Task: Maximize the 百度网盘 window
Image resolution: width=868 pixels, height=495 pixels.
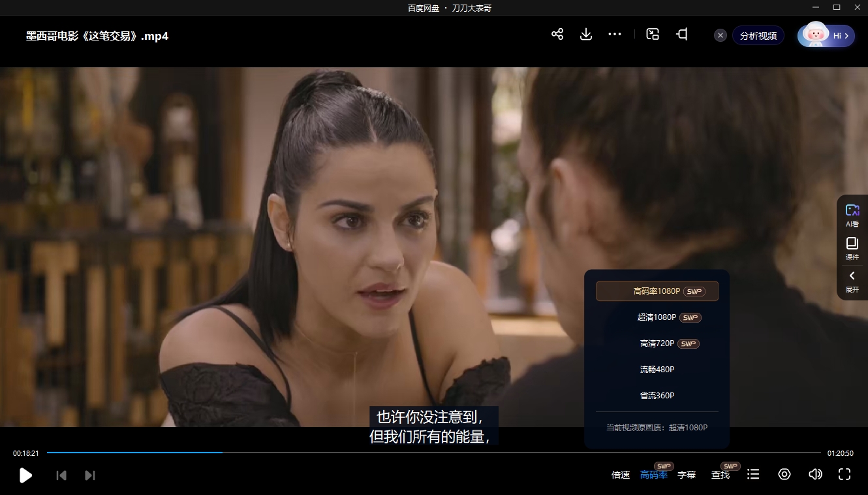Action: 836,7
